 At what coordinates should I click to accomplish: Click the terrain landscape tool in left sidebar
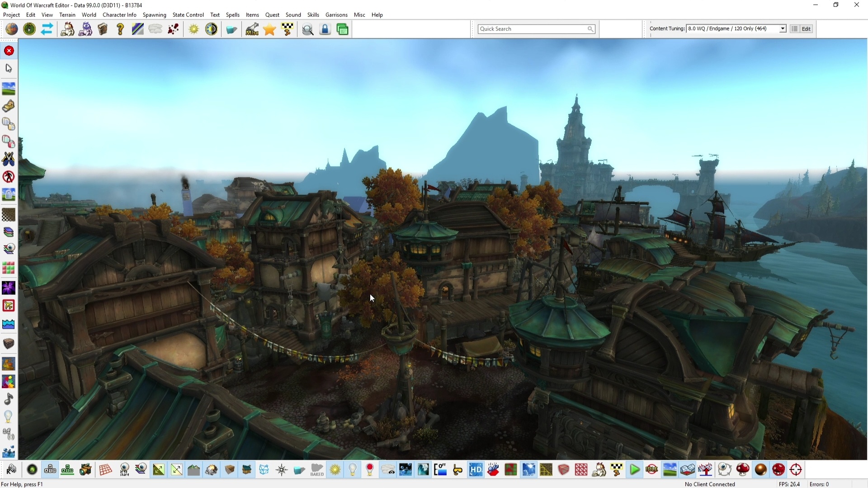point(9,88)
